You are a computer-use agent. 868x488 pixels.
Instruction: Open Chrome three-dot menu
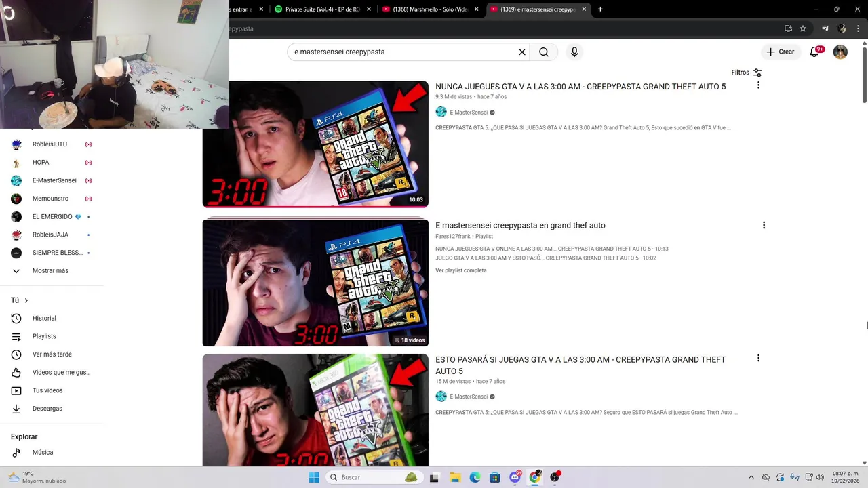[858, 28]
